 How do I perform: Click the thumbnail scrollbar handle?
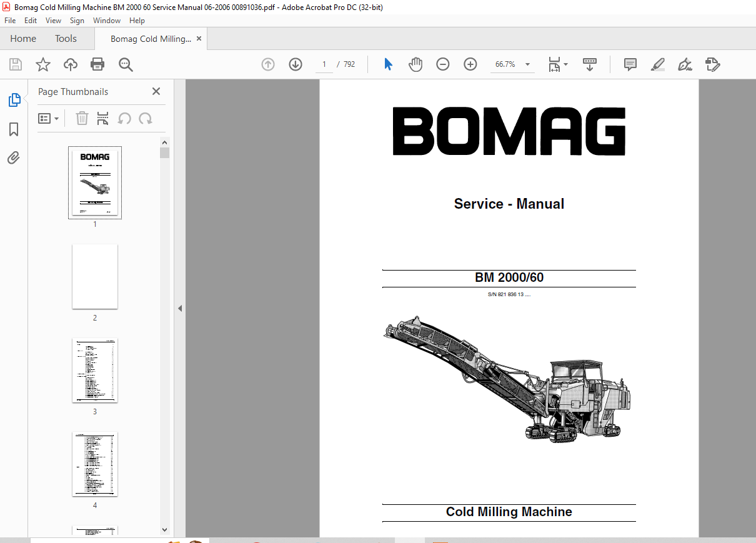tap(165, 153)
